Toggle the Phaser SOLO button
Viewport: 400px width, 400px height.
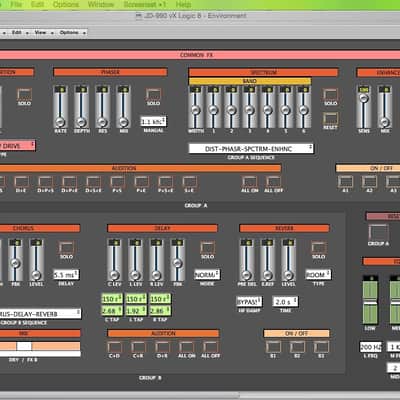(153, 94)
